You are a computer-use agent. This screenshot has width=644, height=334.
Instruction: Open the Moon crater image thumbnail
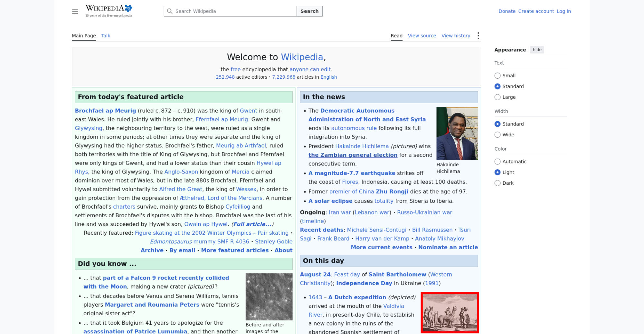[269, 297]
